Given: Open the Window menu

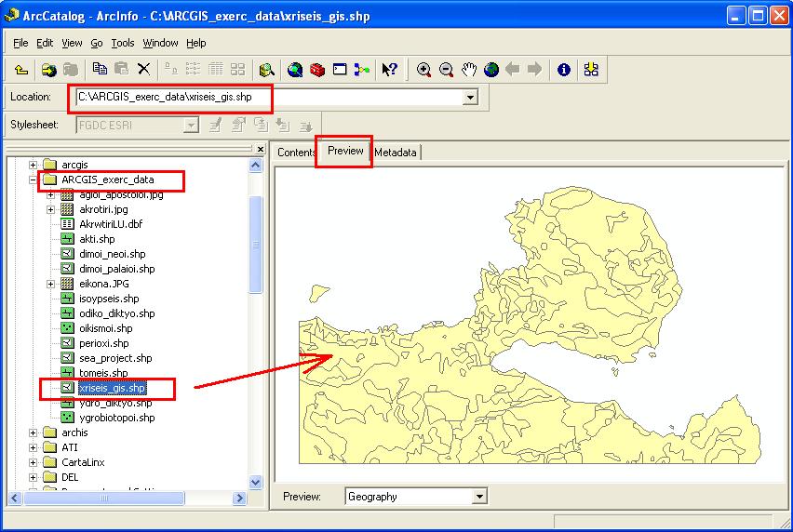Looking at the screenshot, I should click(160, 43).
